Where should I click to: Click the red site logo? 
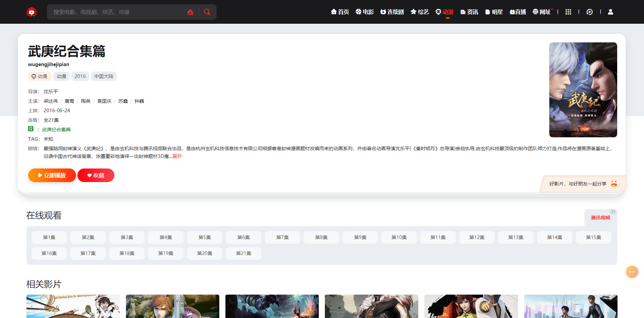pos(32,12)
